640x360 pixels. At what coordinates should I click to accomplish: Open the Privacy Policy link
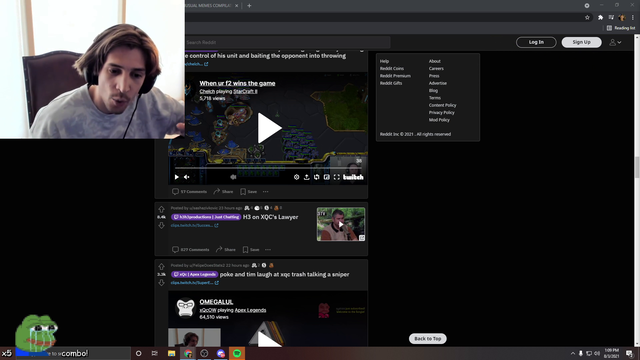(441, 113)
